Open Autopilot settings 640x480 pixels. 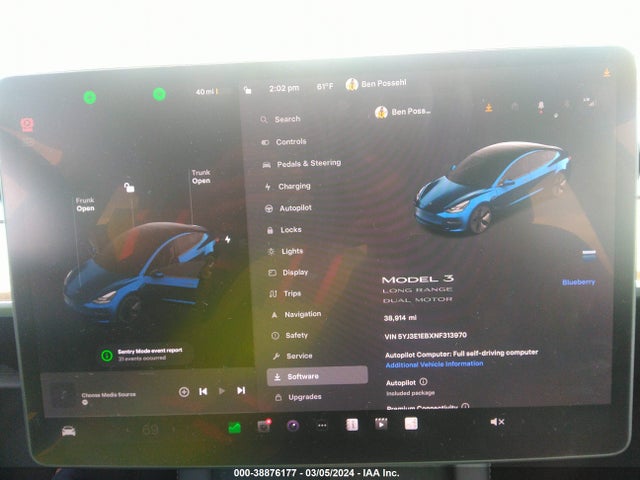(x=288, y=208)
